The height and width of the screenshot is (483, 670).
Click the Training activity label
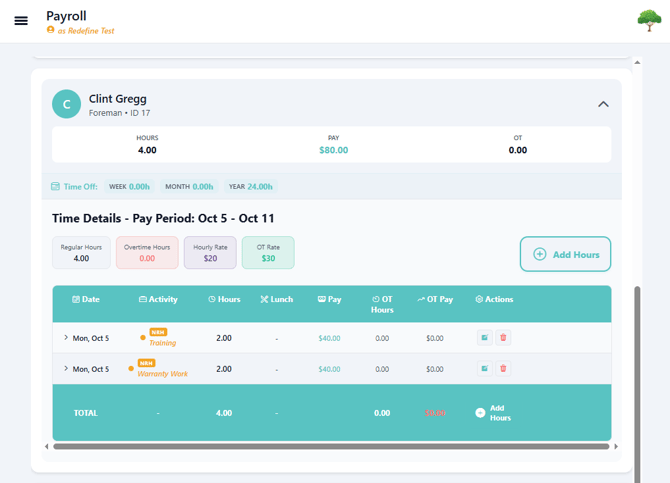pos(162,343)
